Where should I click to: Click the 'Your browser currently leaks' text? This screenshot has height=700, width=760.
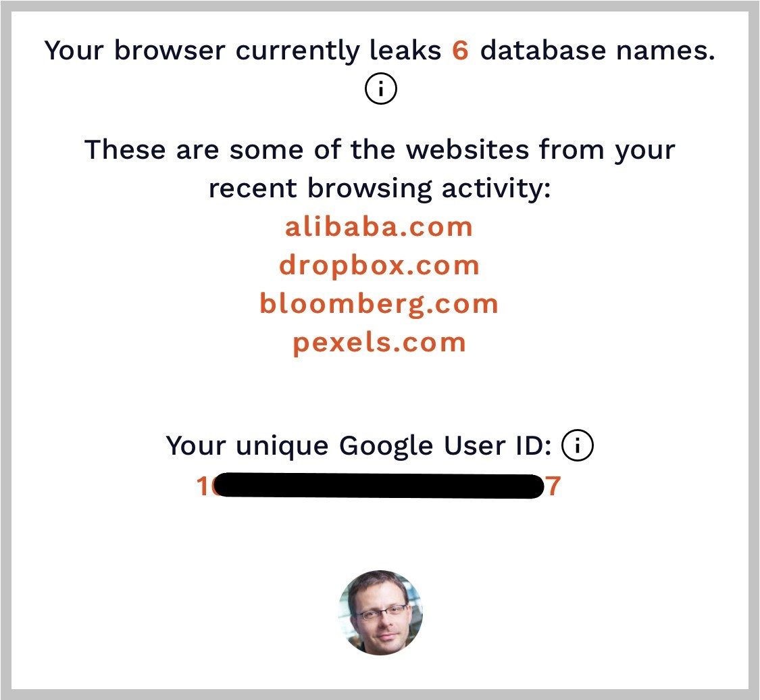click(243, 51)
